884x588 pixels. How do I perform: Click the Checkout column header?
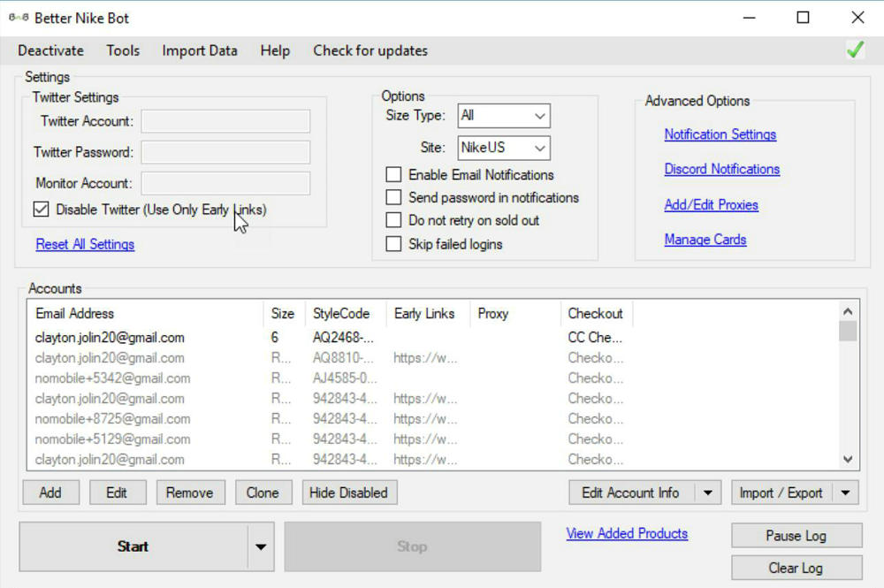pos(597,313)
